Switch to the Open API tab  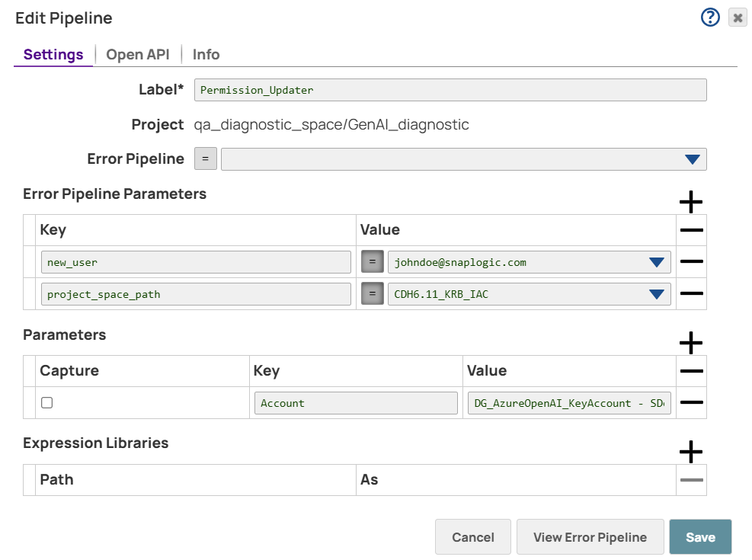(137, 54)
